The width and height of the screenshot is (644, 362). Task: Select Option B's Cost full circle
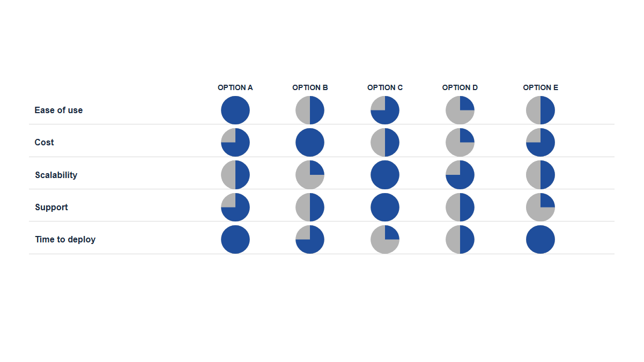pos(310,143)
